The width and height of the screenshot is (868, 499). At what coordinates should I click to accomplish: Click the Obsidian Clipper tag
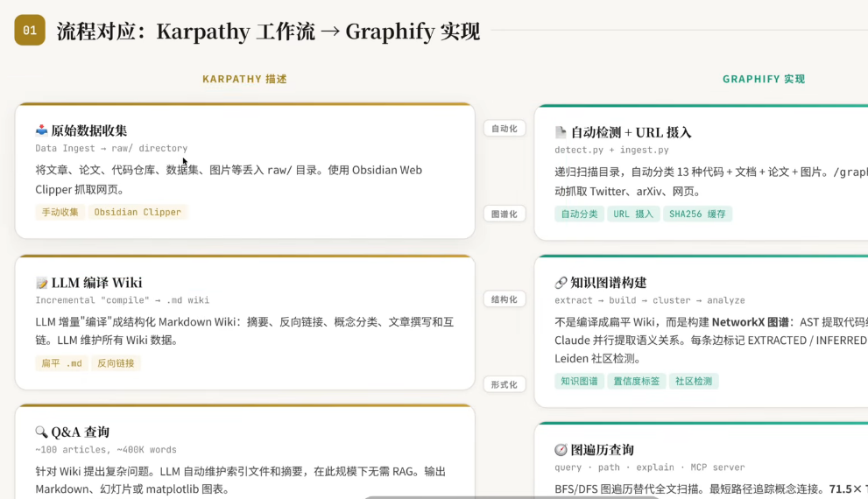tap(138, 212)
